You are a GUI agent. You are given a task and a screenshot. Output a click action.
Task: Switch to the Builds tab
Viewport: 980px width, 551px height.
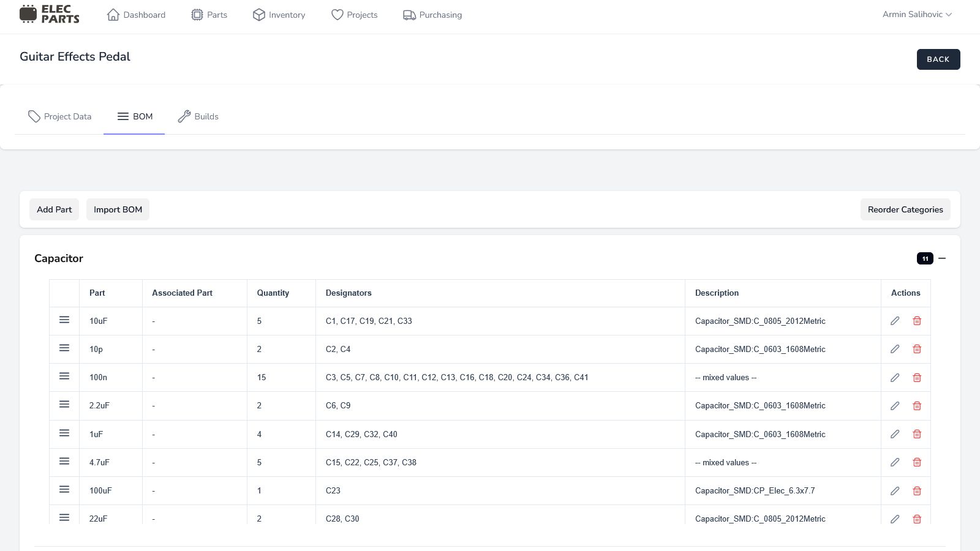click(198, 116)
